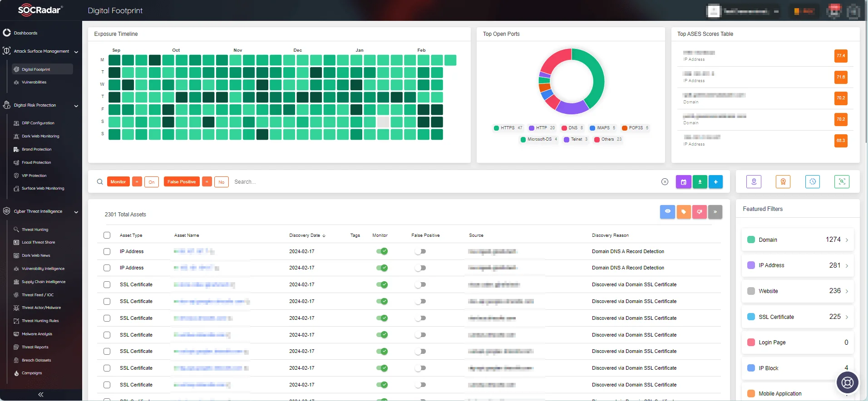Open Brand Protection in sidebar
Screen dimensions: 868x401
click(36, 149)
